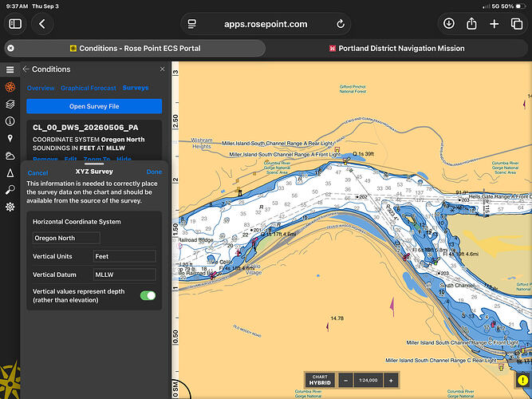Select Miller Island South Channel Range C Front Light
The height and width of the screenshot is (399, 532).
coord(462,342)
